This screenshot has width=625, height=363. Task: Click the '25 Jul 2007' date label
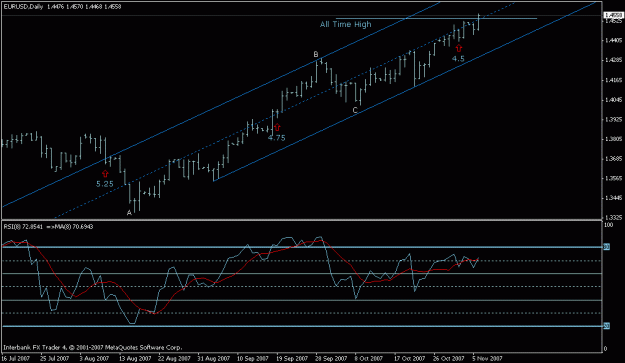point(55,358)
